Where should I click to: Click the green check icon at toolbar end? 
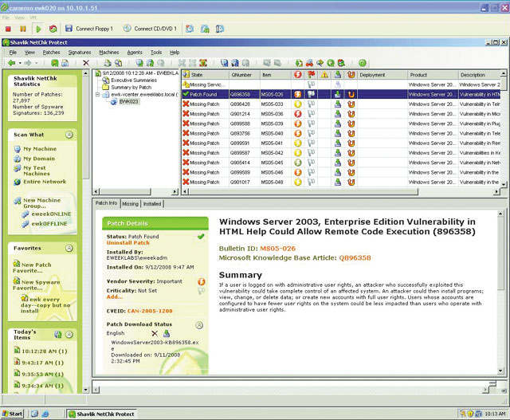tap(363, 63)
